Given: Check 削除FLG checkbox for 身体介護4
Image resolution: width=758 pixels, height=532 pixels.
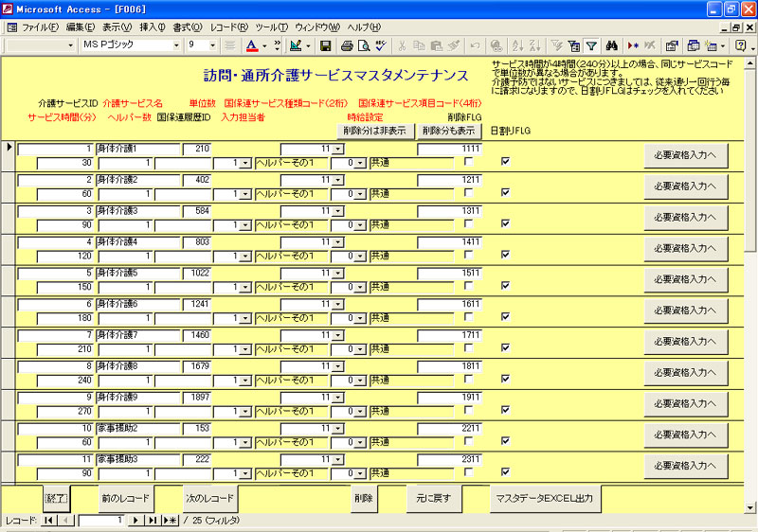Looking at the screenshot, I should tap(468, 255).
